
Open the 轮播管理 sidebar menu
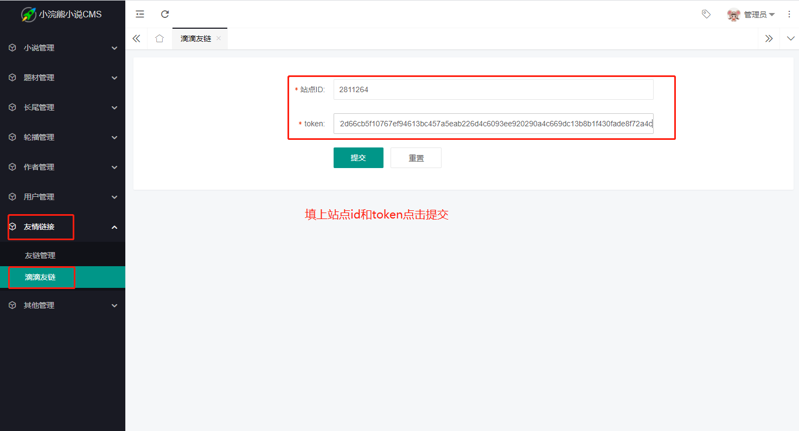click(63, 137)
